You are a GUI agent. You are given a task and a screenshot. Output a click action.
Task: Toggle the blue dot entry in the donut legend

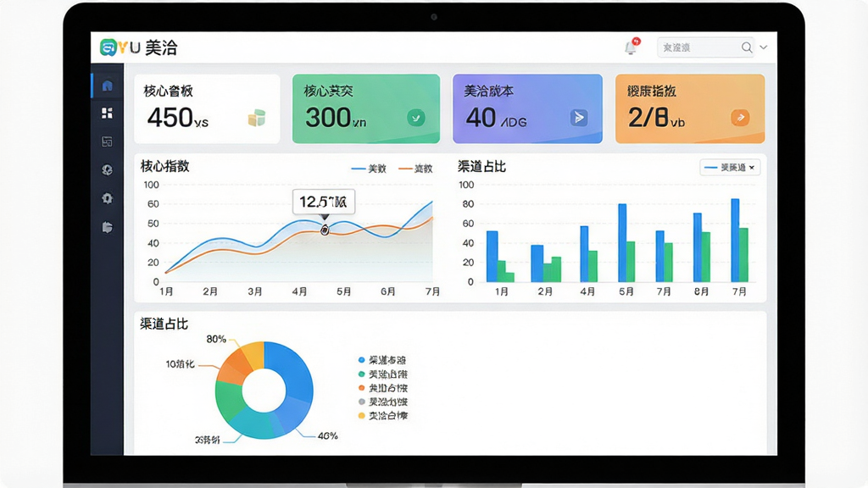(382, 360)
